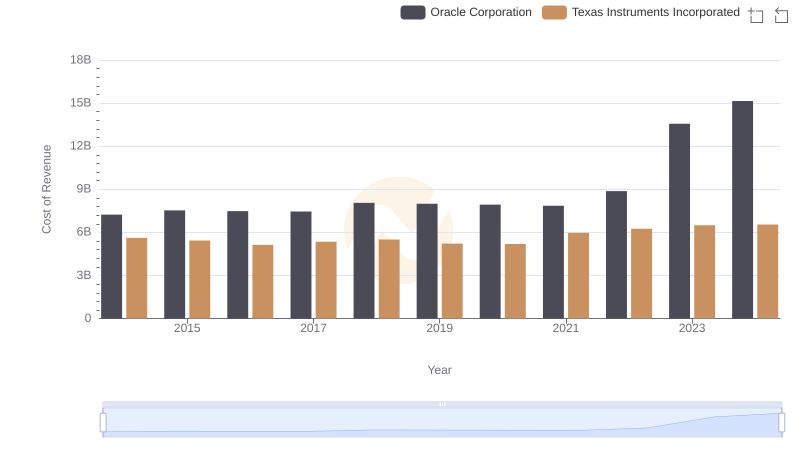Screen dimensions: 800x461
Task: Click the 3B y-axis label
Action: 84,275
